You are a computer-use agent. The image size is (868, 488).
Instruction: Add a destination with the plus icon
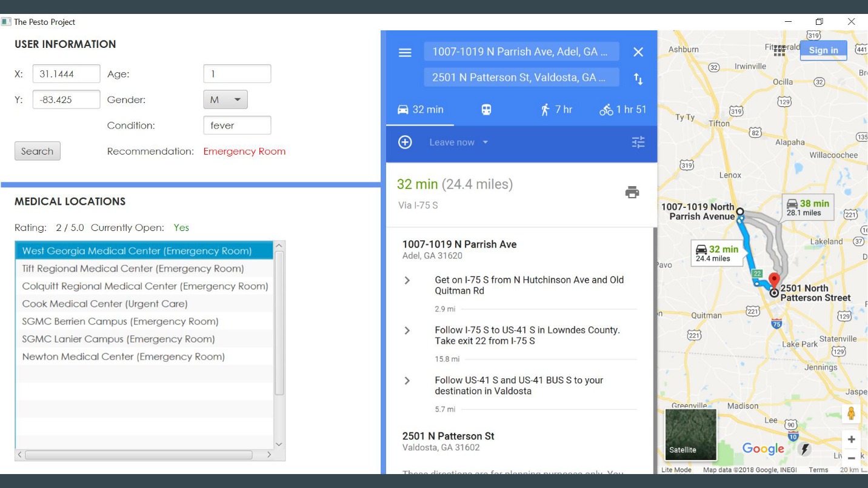point(405,142)
